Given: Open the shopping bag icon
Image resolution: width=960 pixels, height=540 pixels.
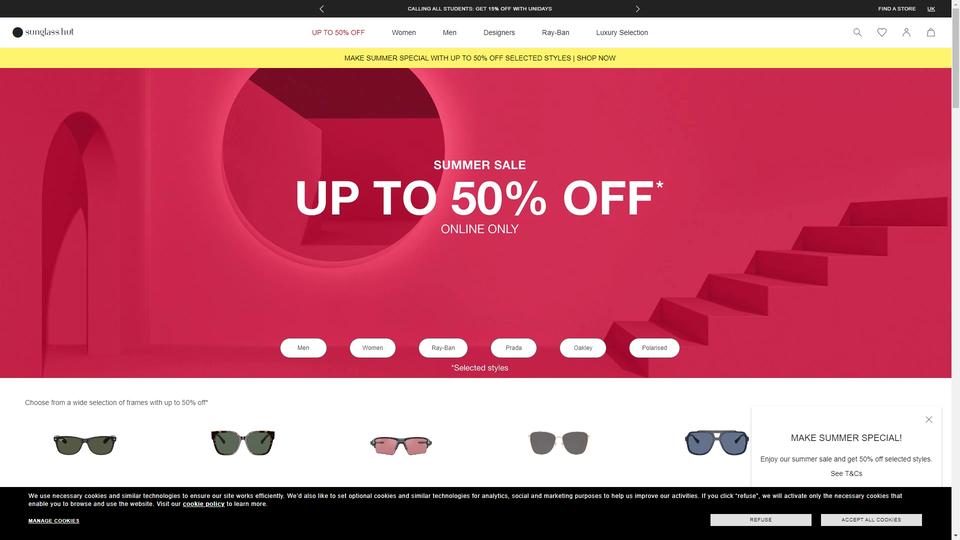Looking at the screenshot, I should point(931,32).
